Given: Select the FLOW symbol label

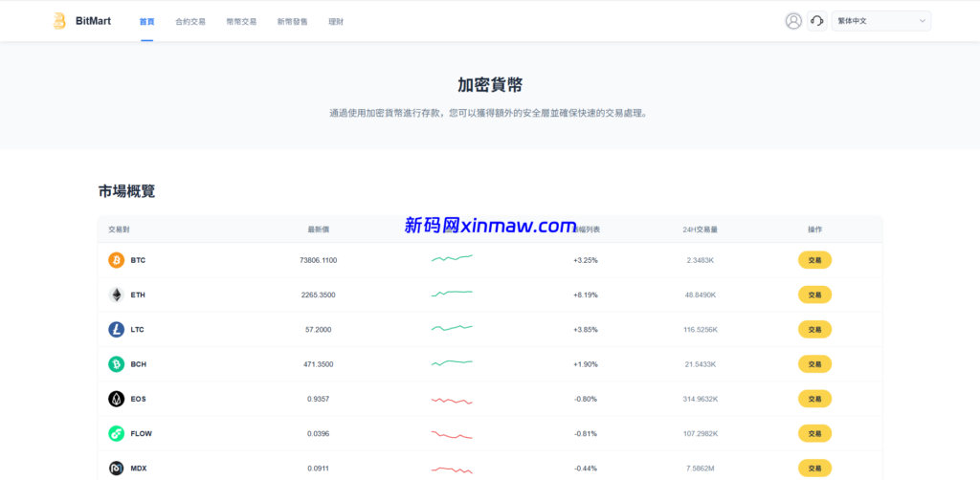Looking at the screenshot, I should (x=142, y=433).
